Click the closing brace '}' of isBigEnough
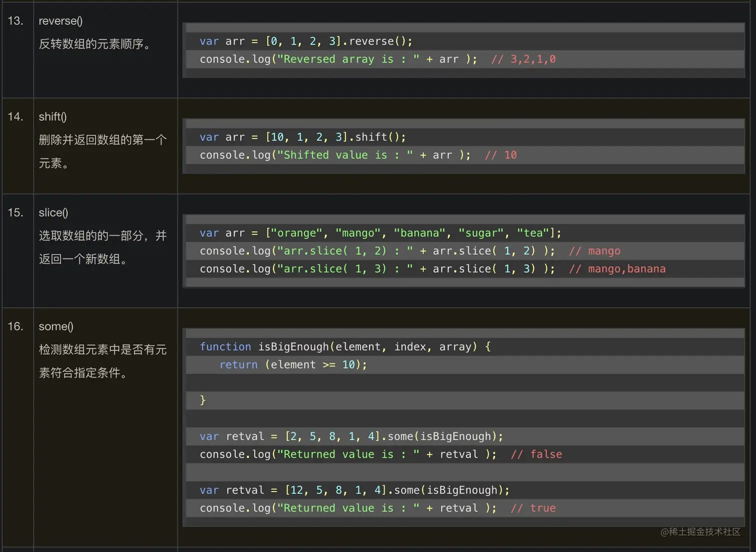Image resolution: width=756 pixels, height=552 pixels. click(202, 400)
